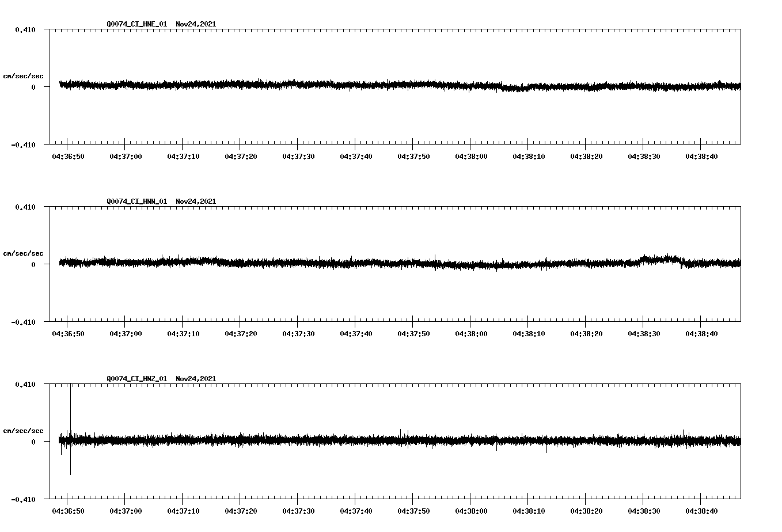Click 04:38:30 label on HNN plot axis
The width and height of the screenshot is (782, 532).
644,334
